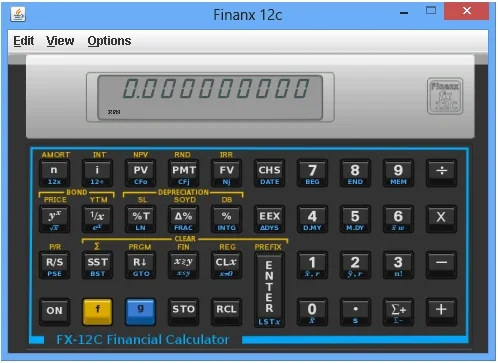This screenshot has width=498, height=363.
Task: Click the CLx clear key
Action: point(226,265)
